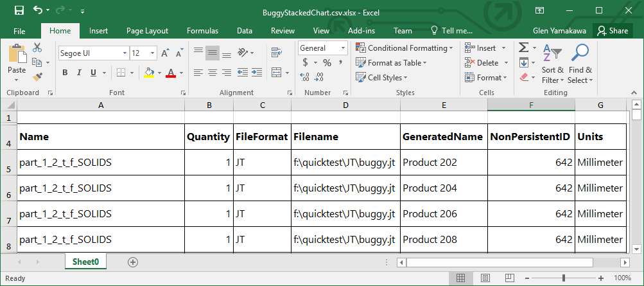Viewport: 644px width, 286px height.
Task: Click the AutoSum sigma icon
Action: pyautogui.click(x=523, y=48)
